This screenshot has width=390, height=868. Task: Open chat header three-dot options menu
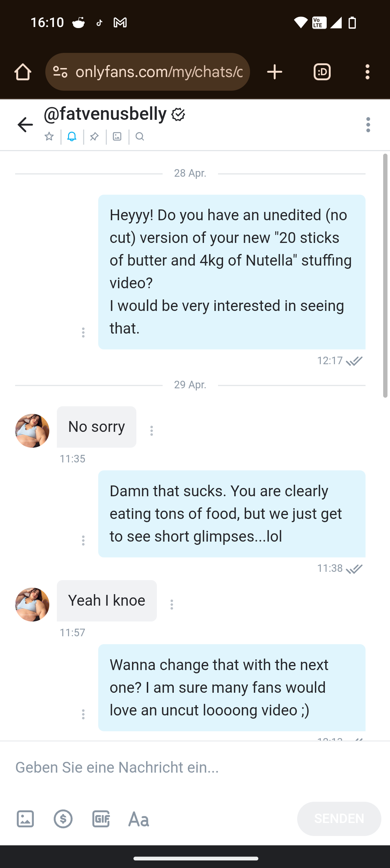point(368,125)
